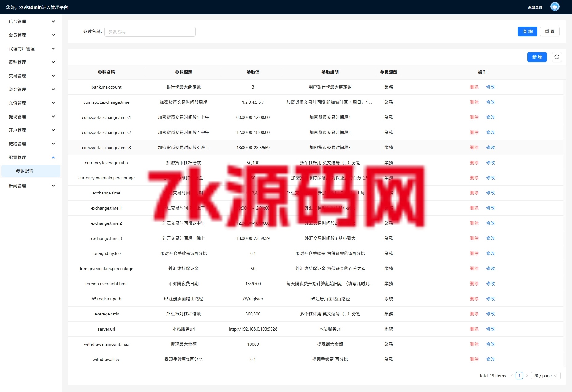Delete the coin.spot.exchange.time row
Screen dimensions: 572x392
[474, 102]
